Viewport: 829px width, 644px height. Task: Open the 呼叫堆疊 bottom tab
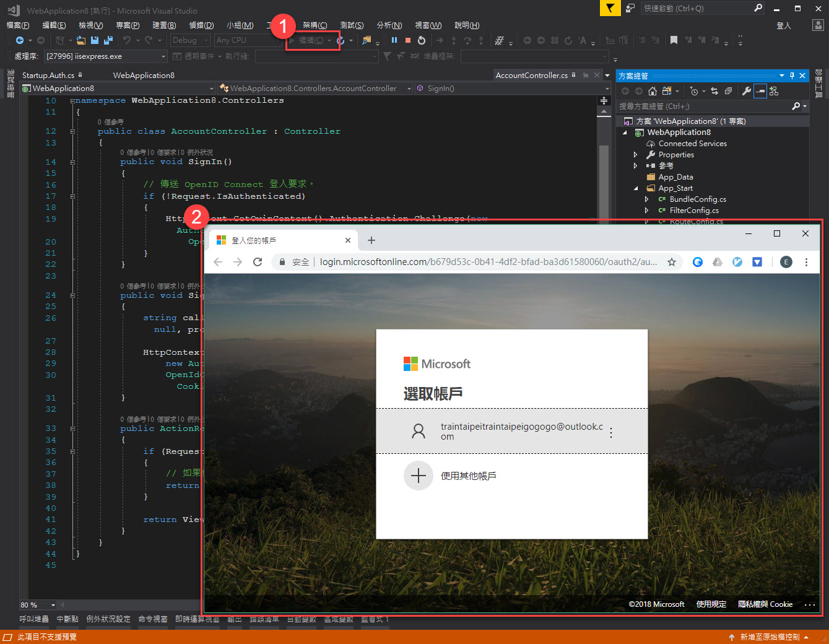pyautogui.click(x=34, y=619)
